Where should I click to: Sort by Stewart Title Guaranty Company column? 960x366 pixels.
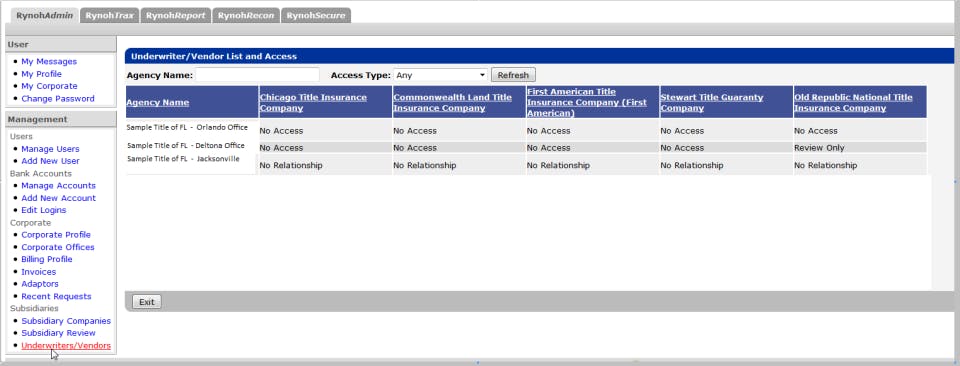point(712,102)
